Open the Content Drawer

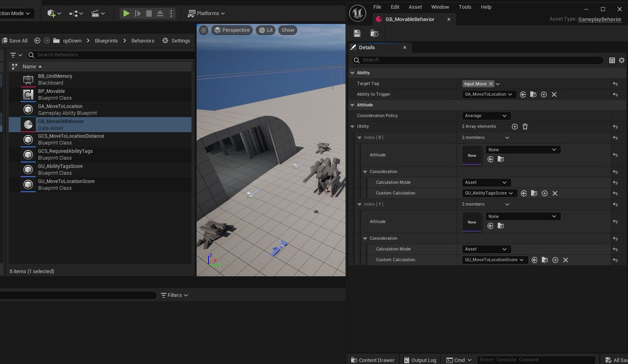373,360
